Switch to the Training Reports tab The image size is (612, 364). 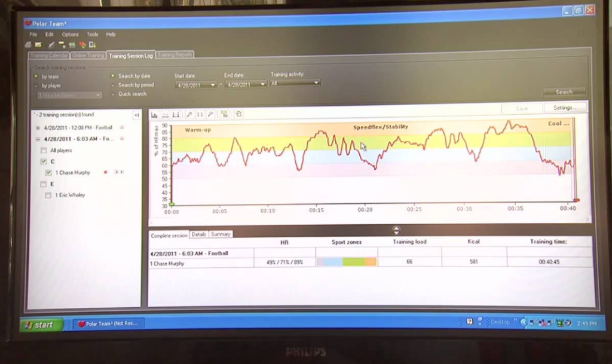175,54
